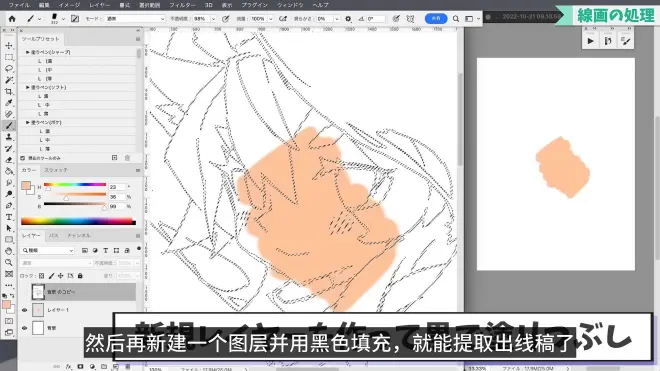This screenshot has width=660, height=371.
Task: Expand the 塗りペン(シャープ) preset group
Action: (x=28, y=52)
